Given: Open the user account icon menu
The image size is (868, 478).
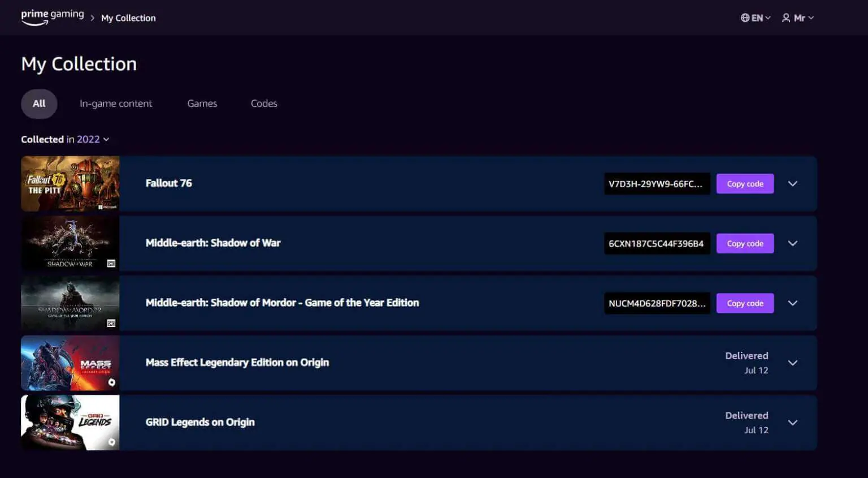Looking at the screenshot, I should click(x=786, y=18).
